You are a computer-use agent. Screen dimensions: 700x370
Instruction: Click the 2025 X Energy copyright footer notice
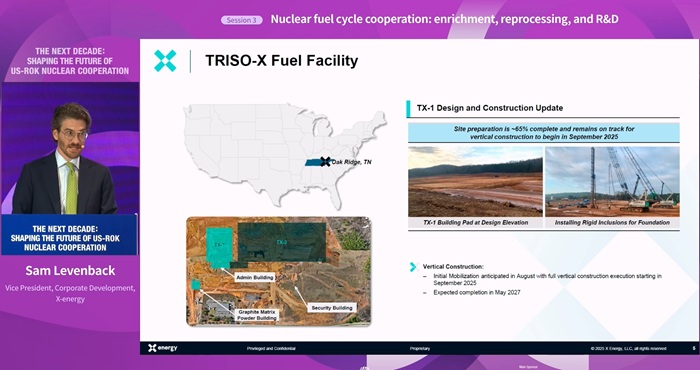click(628, 349)
